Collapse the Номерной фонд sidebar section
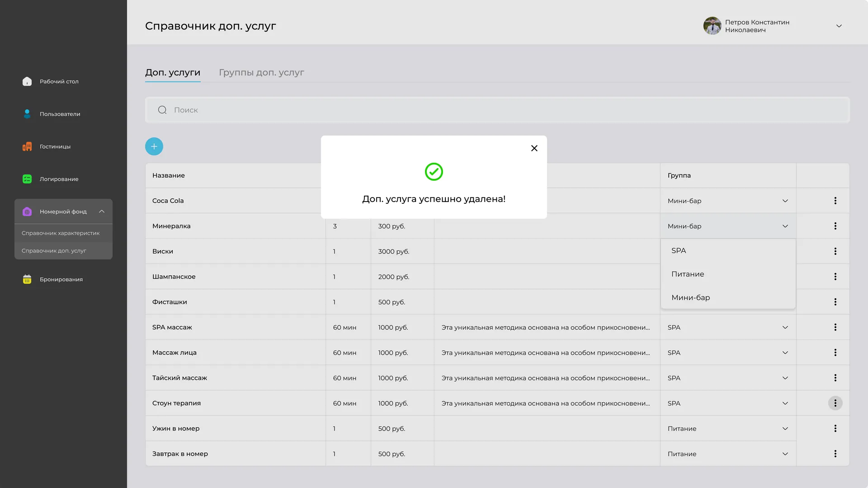This screenshot has height=488, width=868. click(x=102, y=211)
